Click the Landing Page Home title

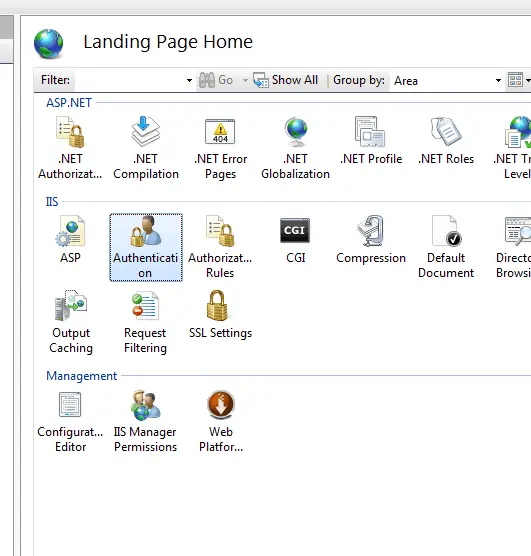pos(168,42)
